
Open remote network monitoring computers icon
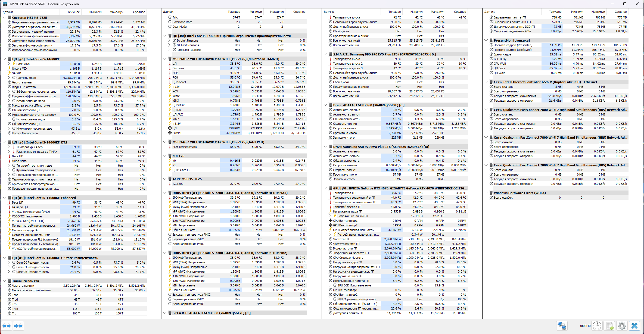click(562, 326)
